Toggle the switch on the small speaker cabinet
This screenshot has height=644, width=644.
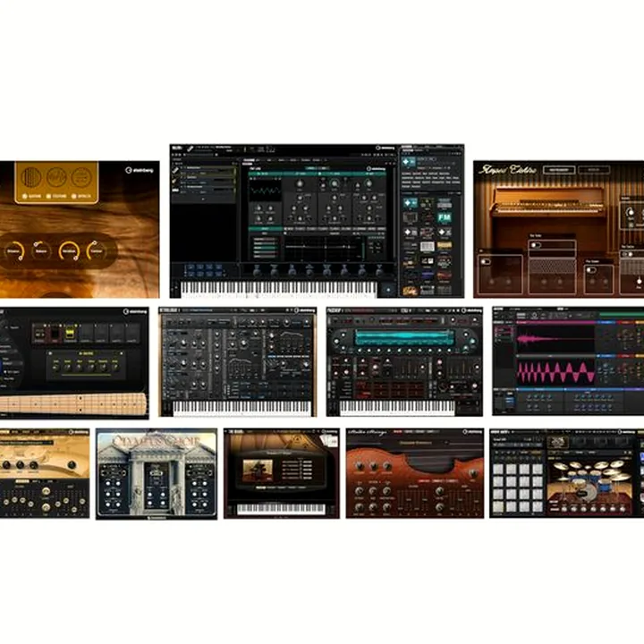point(591,270)
